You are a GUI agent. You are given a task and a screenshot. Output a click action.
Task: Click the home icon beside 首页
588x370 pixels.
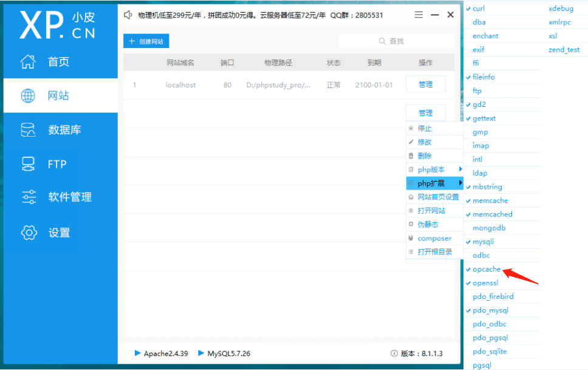[x=28, y=61]
